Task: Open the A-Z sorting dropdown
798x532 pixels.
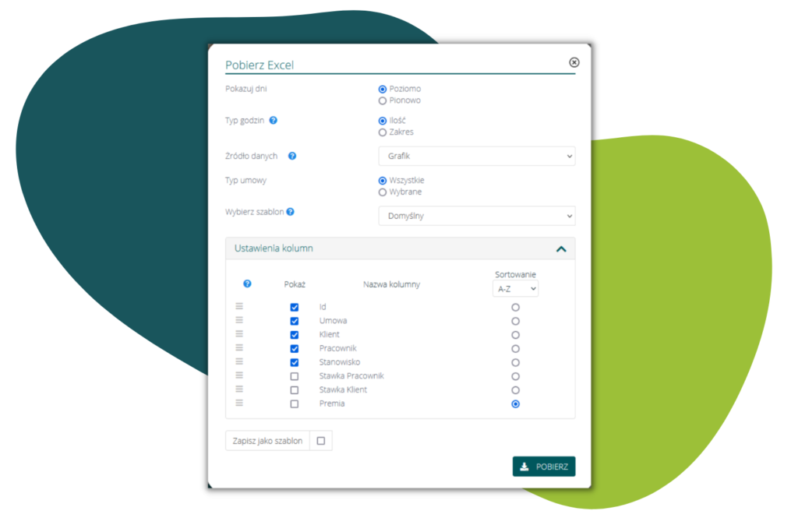Action: point(515,289)
